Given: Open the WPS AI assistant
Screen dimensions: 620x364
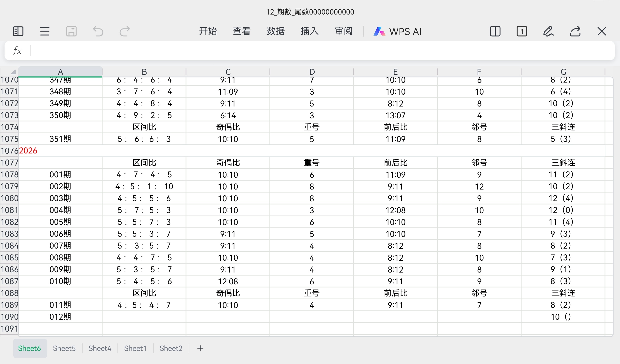Looking at the screenshot, I should tap(398, 31).
